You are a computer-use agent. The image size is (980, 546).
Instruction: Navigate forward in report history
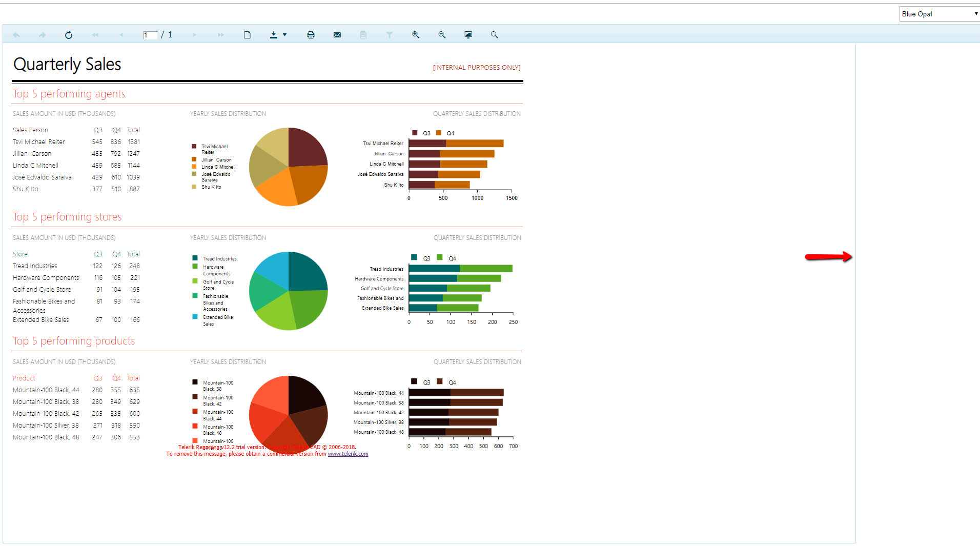(x=43, y=35)
